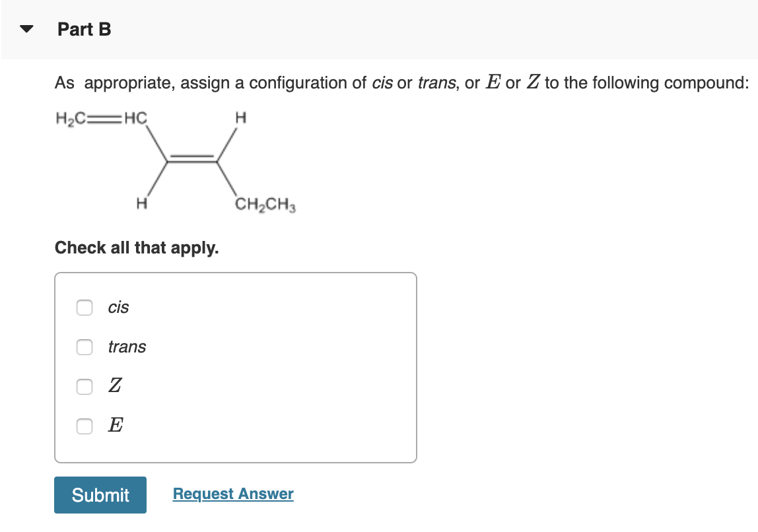
Task: Tick the E configuration checkbox
Action: coord(84,426)
